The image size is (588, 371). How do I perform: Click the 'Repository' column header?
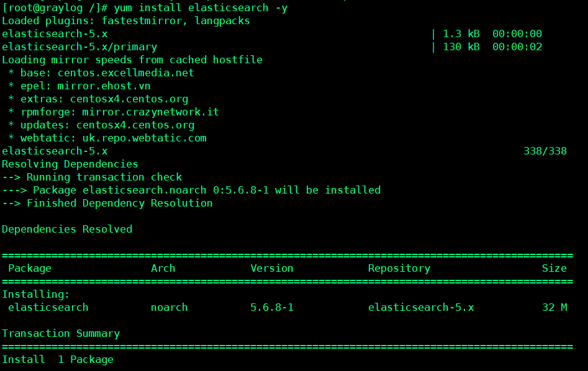399,268
